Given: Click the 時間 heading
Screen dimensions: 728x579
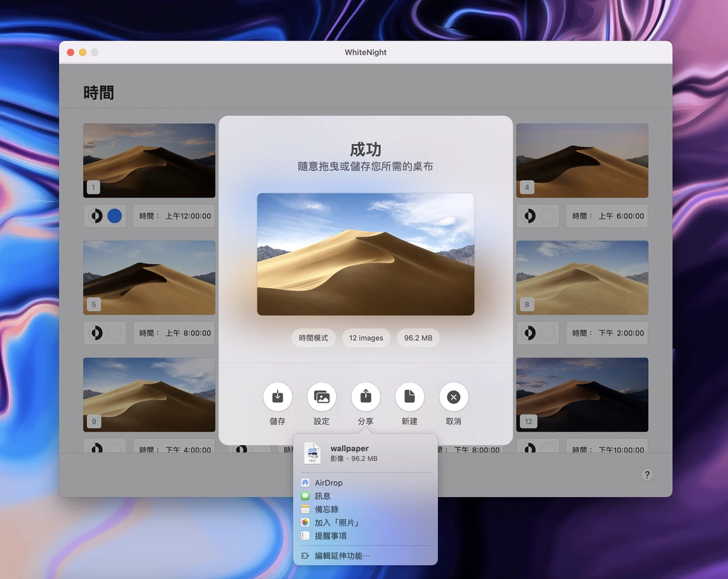Looking at the screenshot, I should coord(98,92).
